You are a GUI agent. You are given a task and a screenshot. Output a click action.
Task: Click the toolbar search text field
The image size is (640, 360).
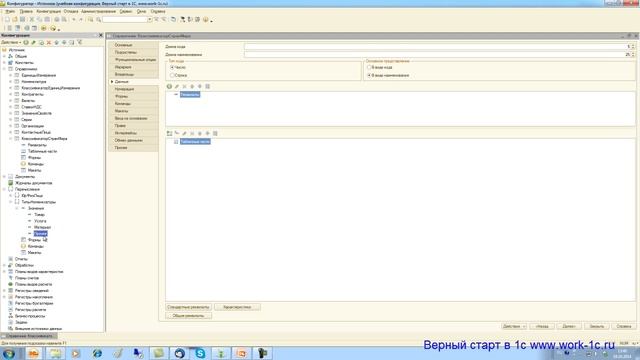point(124,19)
